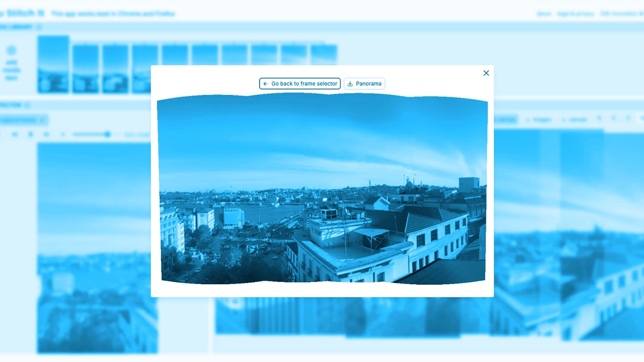Close the panorama preview dialog
The image size is (644, 362).
coord(486,73)
